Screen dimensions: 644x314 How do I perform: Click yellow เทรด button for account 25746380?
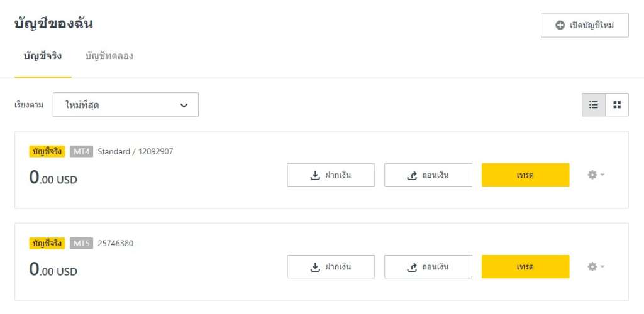point(525,267)
